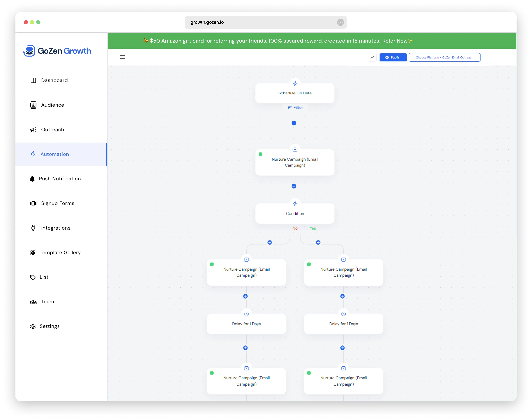This screenshot has width=532, height=420.
Task: Open the analytics trend chart icon
Action: pos(372,57)
